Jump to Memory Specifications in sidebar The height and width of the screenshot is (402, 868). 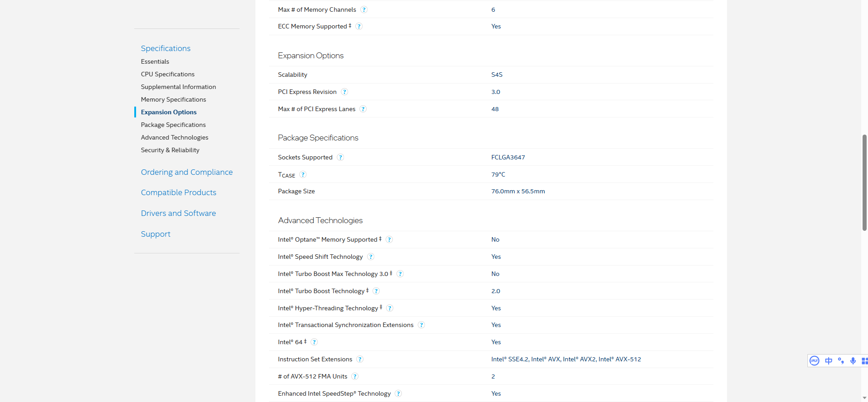coord(173,99)
